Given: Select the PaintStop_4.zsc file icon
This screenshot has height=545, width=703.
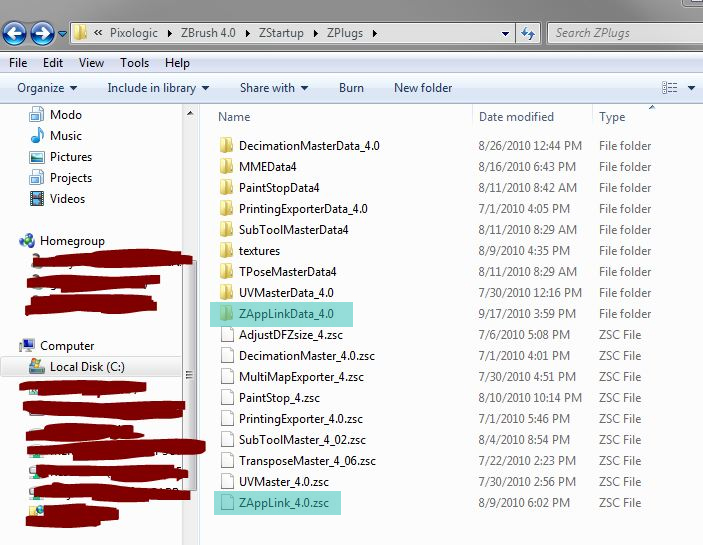Looking at the screenshot, I should click(227, 398).
